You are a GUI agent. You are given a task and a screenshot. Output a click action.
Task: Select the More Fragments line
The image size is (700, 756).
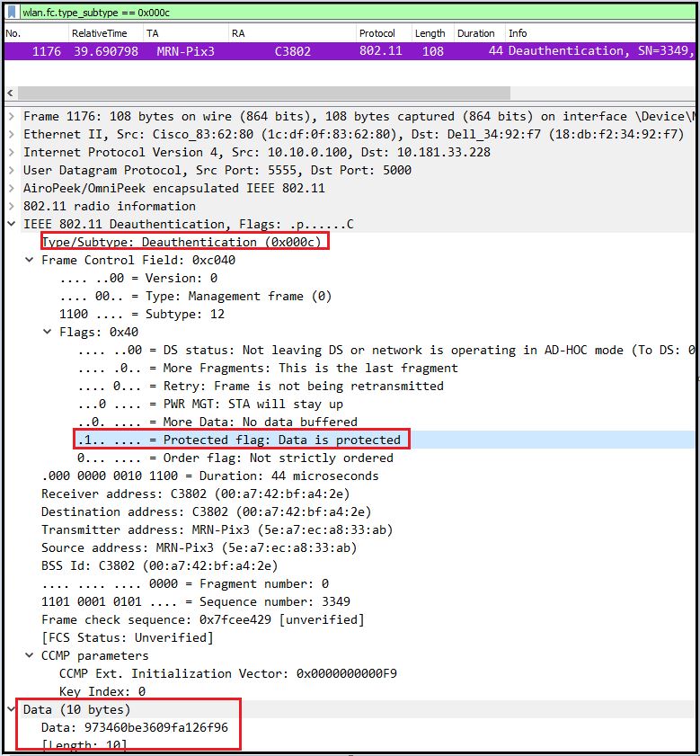[268, 368]
